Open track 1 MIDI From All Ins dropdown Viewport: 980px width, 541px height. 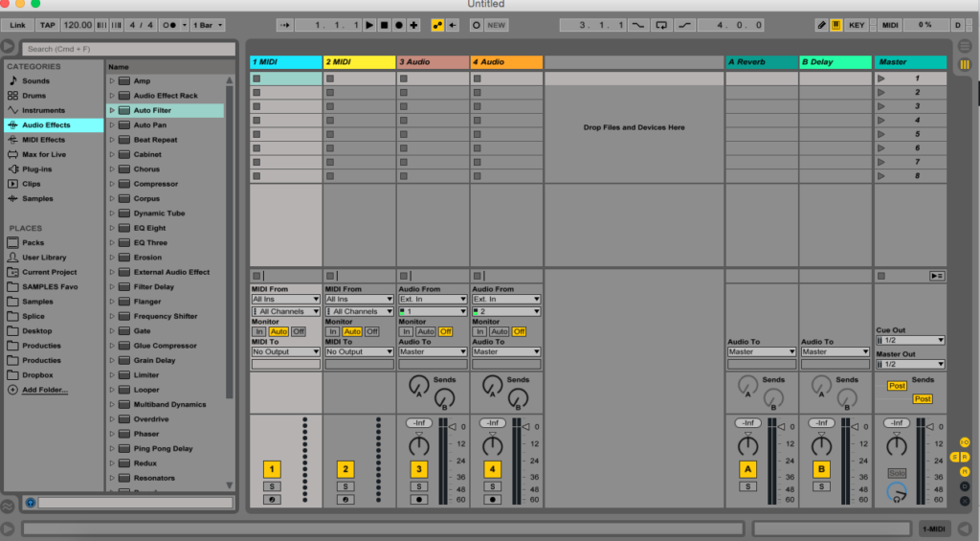pos(285,299)
